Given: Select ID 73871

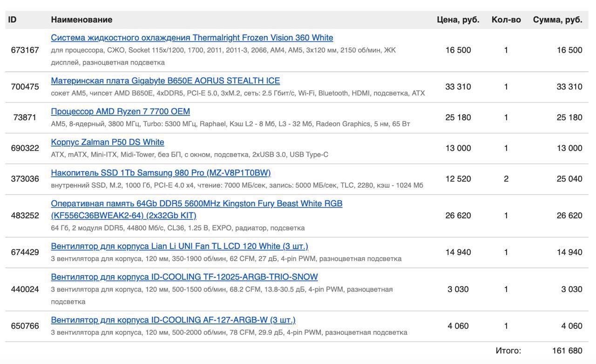Looking at the screenshot, I should [25, 117].
